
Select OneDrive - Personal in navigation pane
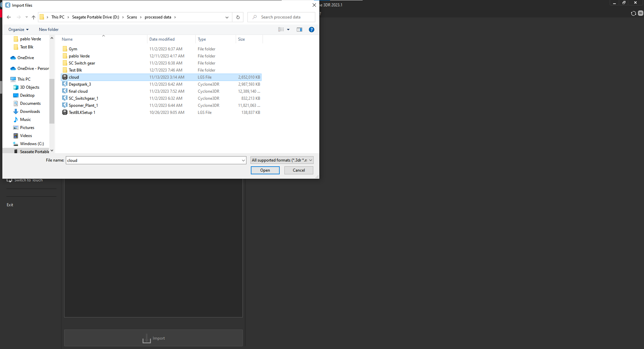coord(30,69)
